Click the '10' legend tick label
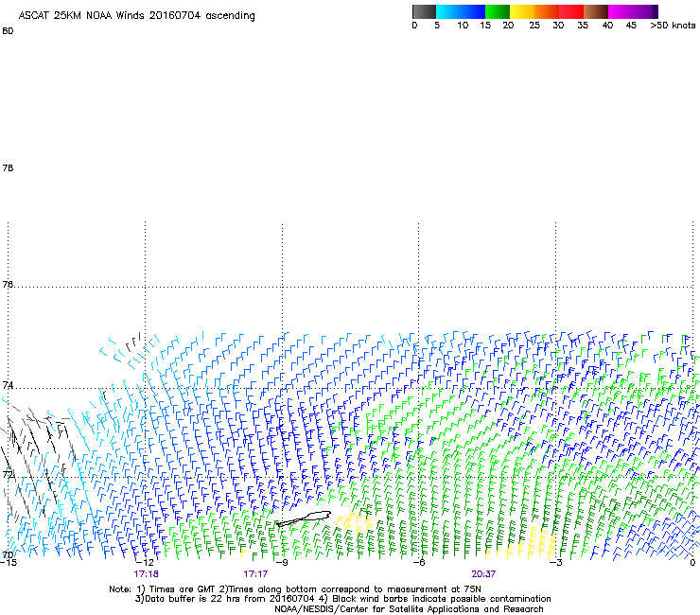This screenshot has width=700, height=615. (x=463, y=26)
